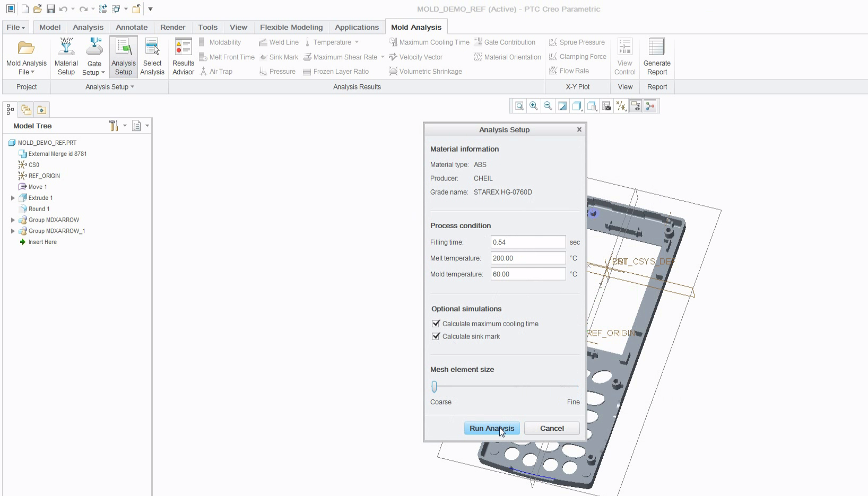Switch to the Folder Browser navigator tab

[26, 110]
